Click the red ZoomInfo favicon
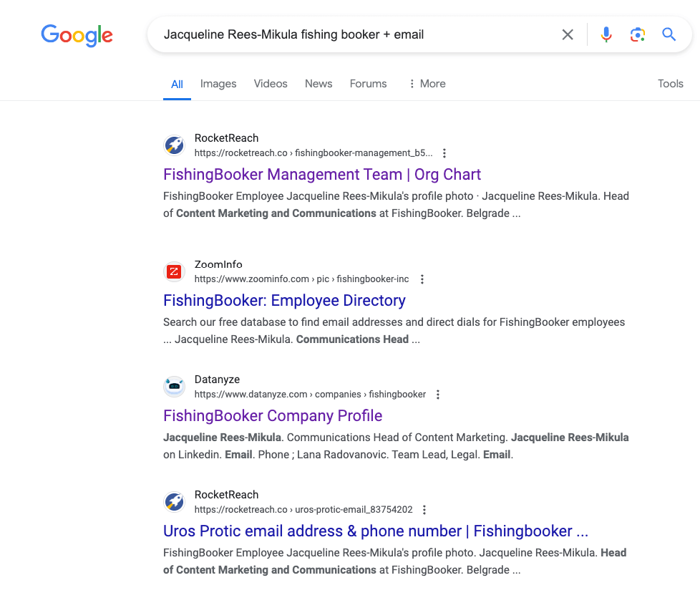Screen dimensions: 700x613 pos(174,271)
